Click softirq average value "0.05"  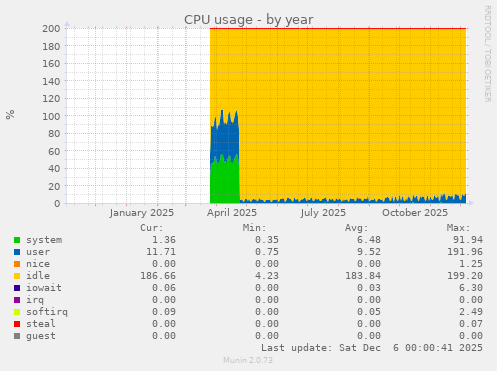click(x=369, y=312)
